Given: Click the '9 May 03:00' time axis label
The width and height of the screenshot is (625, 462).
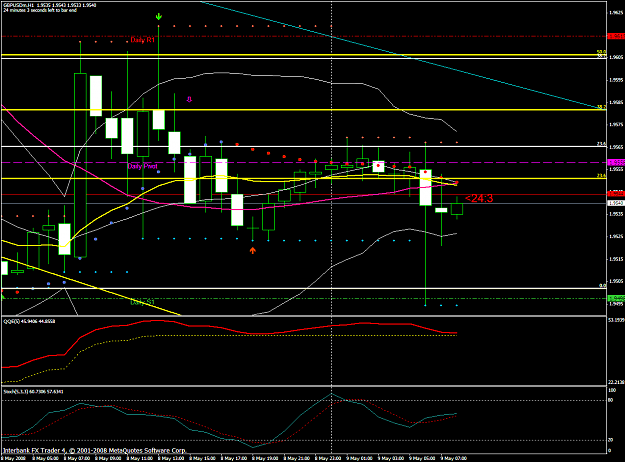Looking at the screenshot, I should click(391, 458).
